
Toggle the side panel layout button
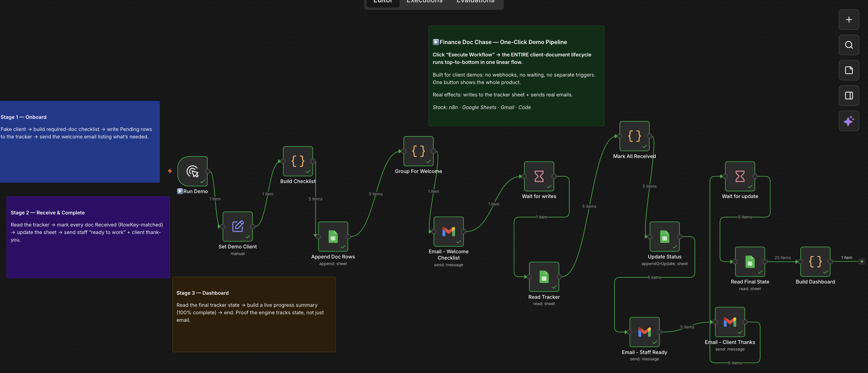pyautogui.click(x=849, y=95)
